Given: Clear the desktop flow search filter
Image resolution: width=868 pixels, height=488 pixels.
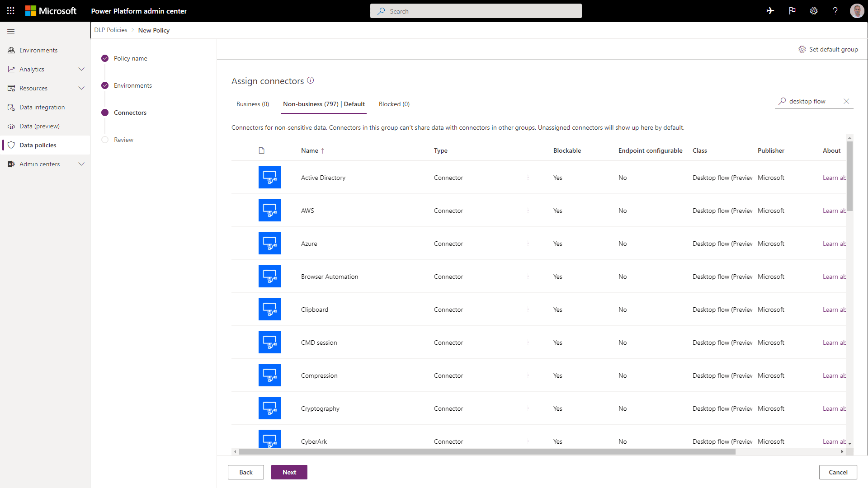Looking at the screenshot, I should click(x=846, y=101).
